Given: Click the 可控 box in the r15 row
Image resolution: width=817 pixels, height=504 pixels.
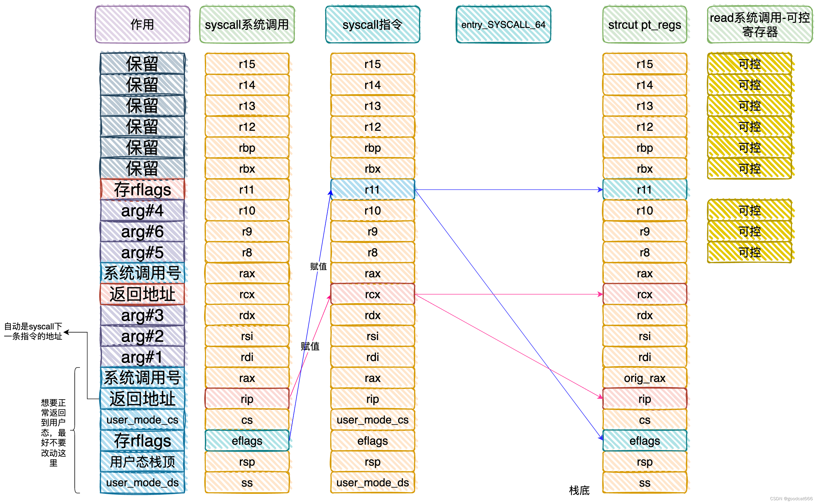Looking at the screenshot, I should coord(749,64).
